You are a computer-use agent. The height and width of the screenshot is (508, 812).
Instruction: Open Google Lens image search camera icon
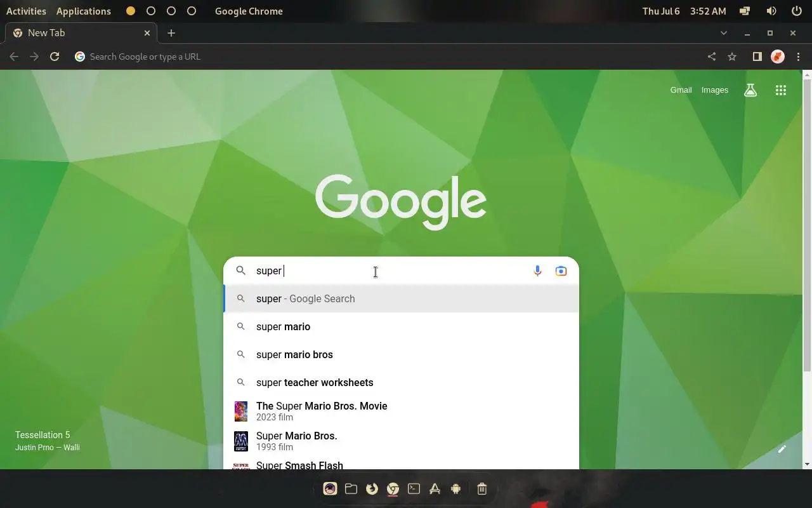(561, 271)
